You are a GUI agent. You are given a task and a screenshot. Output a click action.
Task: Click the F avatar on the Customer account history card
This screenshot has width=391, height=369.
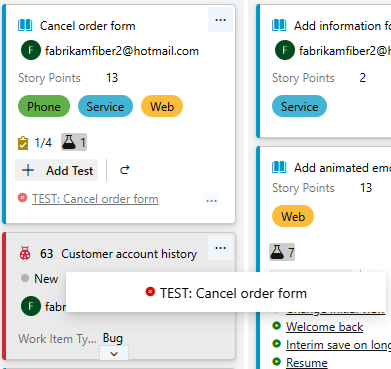point(31,306)
